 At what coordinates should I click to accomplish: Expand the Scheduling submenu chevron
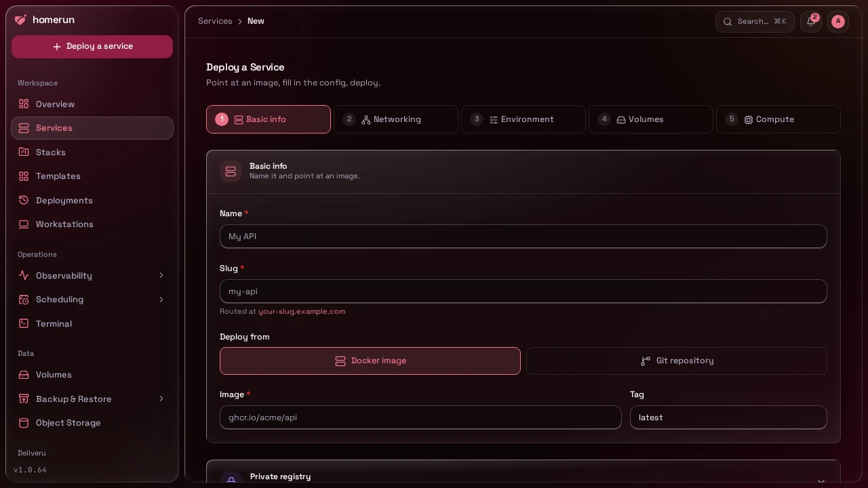coord(161,300)
